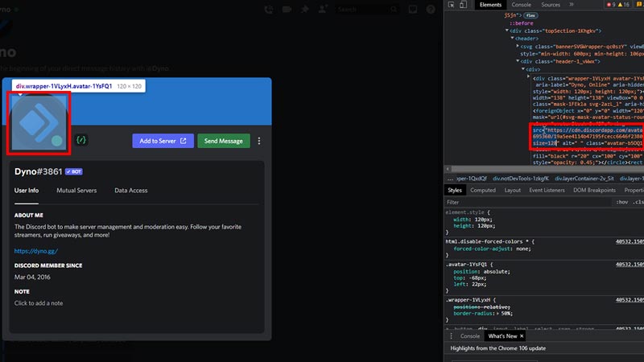The image size is (644, 362).
Task: Open stylesheet link beside html.disable-forced-colors rule
Action: point(630,242)
